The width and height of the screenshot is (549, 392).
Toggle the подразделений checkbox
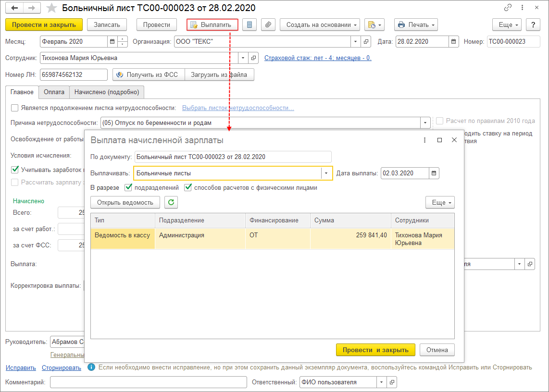coord(128,188)
